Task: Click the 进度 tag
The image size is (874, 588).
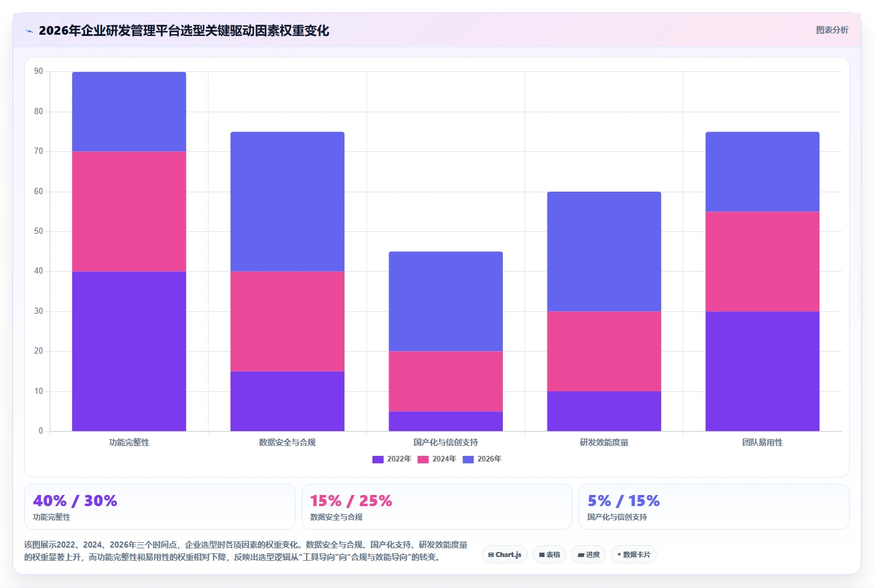Action: tap(588, 555)
